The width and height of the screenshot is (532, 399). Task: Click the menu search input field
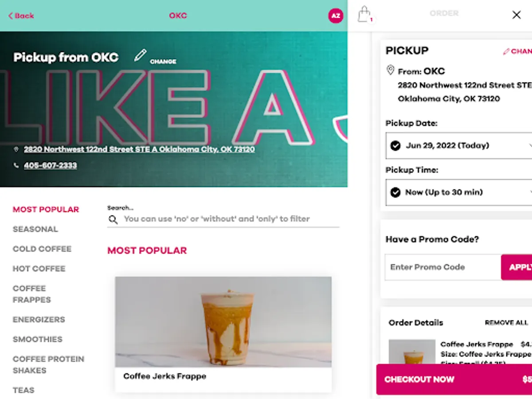pos(223,219)
